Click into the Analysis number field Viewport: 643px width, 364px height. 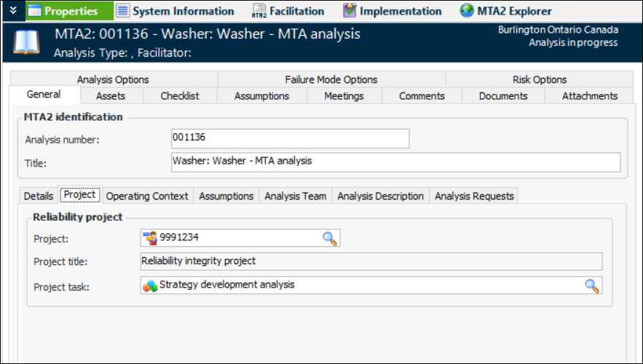tap(290, 138)
